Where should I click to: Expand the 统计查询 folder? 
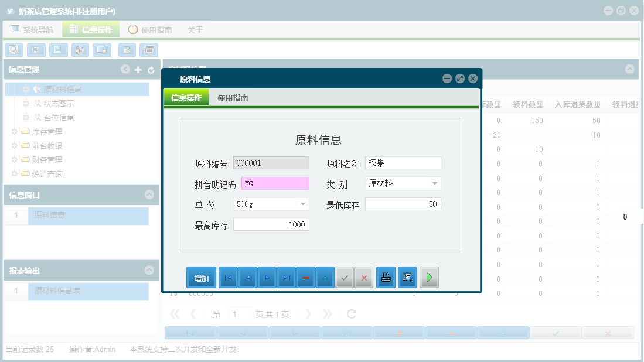15,173
